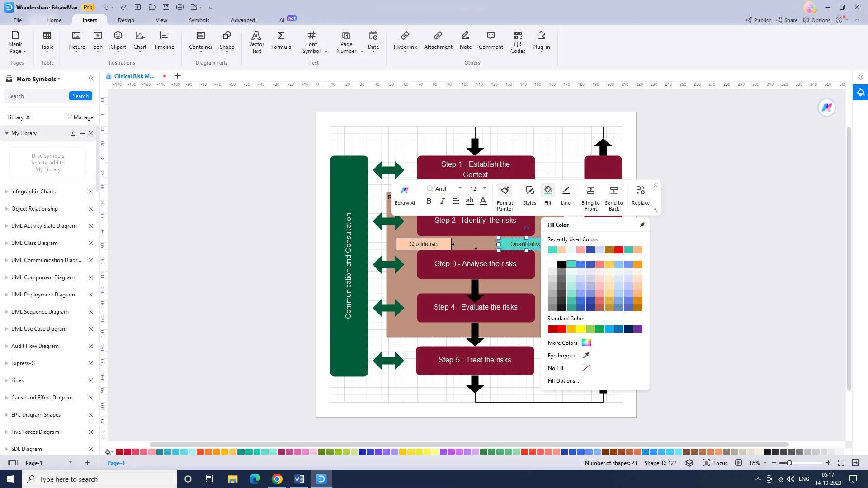Viewport: 868px width, 488px height.
Task: Open the Arial font dropdown
Action: click(460, 188)
